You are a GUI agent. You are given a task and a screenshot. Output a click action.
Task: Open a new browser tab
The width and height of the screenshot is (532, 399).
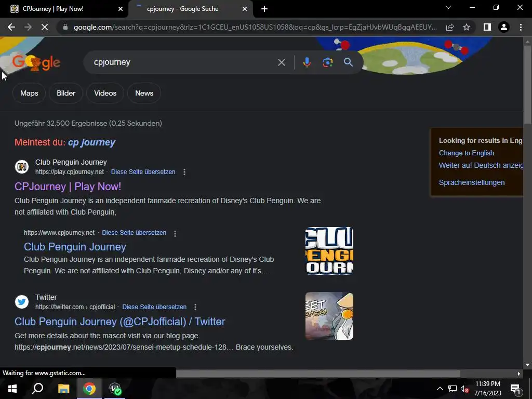point(264,9)
